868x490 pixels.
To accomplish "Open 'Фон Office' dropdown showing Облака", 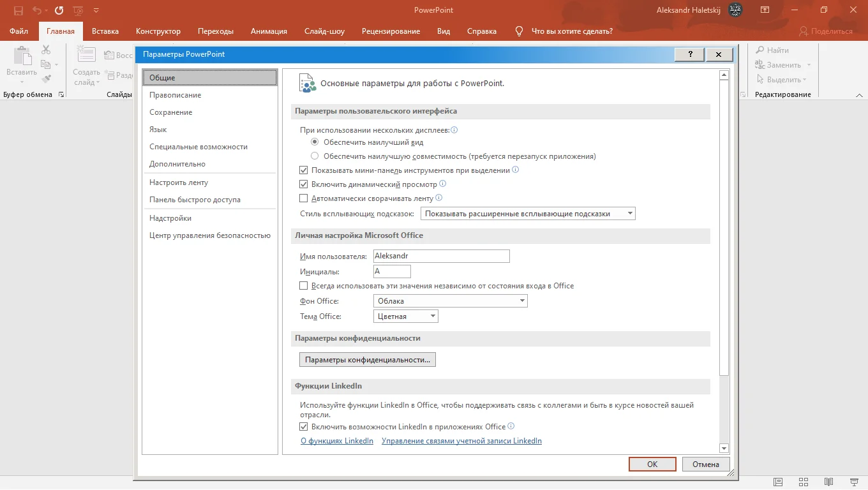I will (451, 301).
